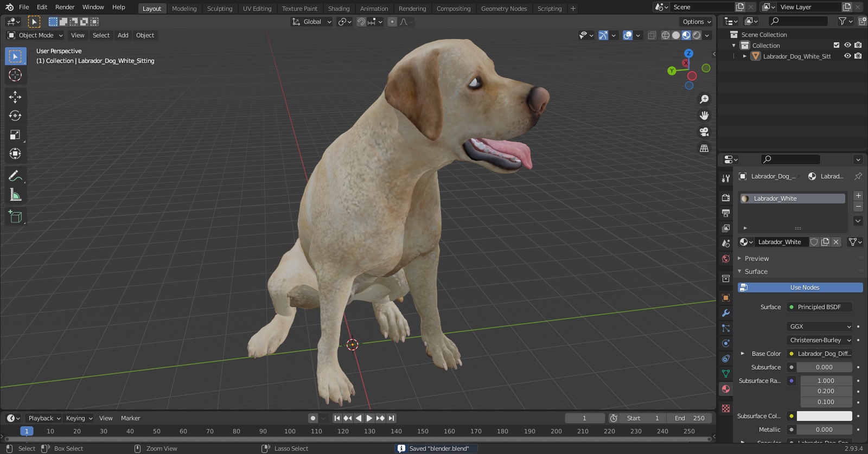Image resolution: width=868 pixels, height=454 pixels.
Task: Click the Principled BSDF surface button
Action: coord(819,307)
